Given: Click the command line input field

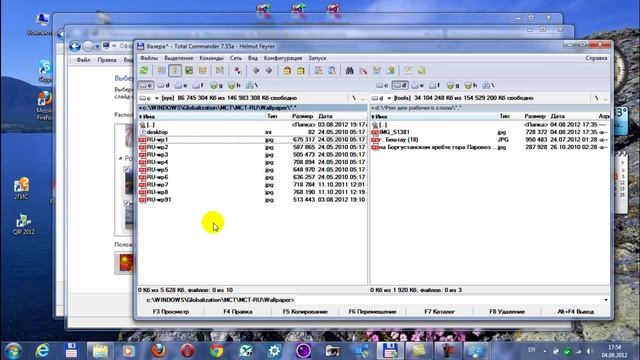Looking at the screenshot, I should click(x=448, y=300).
